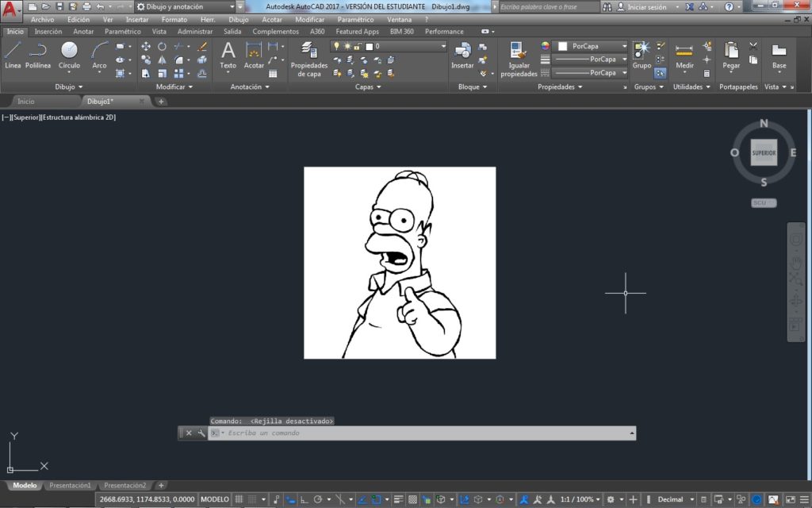Select the Polilínea tool
812x508 pixels.
tap(38, 55)
